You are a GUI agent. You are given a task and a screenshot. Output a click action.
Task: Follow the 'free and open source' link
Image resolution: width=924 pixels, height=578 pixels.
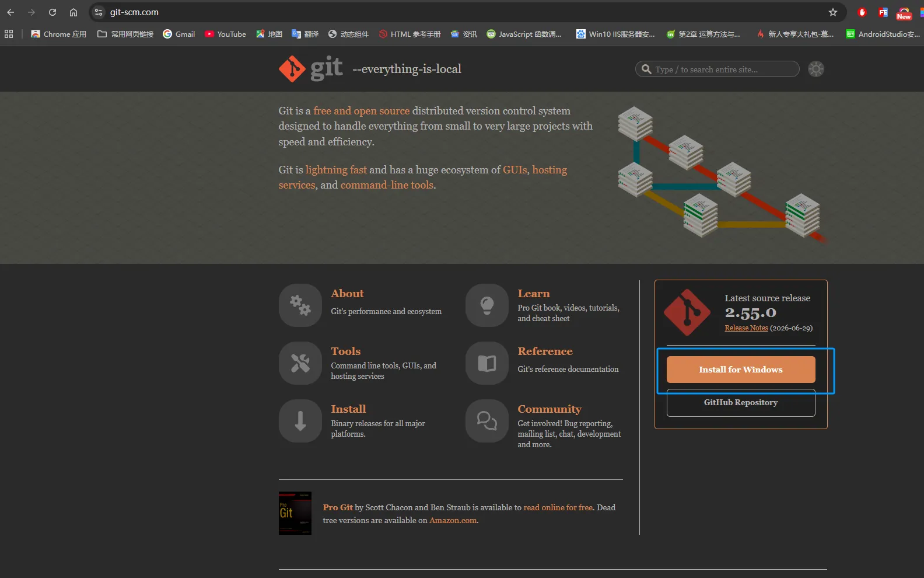(x=362, y=111)
